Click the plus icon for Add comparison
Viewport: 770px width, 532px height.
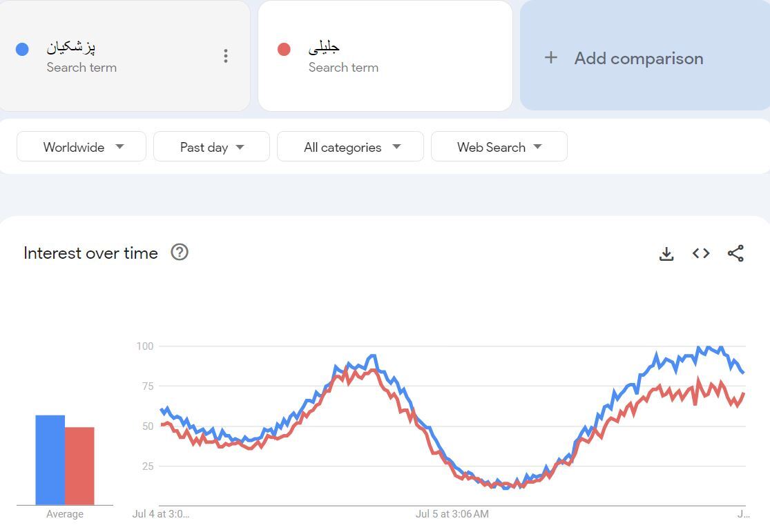pyautogui.click(x=550, y=57)
